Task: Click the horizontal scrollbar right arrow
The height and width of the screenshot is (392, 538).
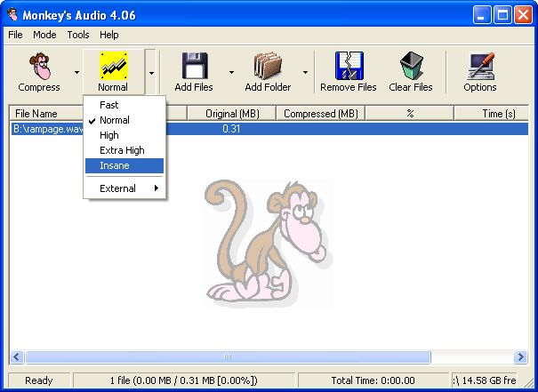Action: pyautogui.click(x=521, y=357)
